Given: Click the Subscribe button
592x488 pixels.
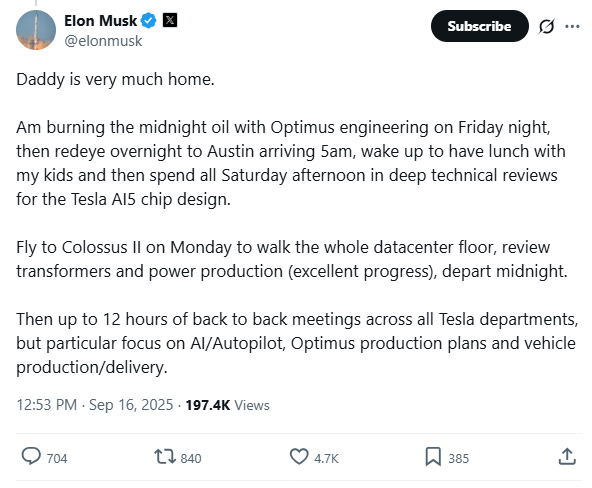Looking at the screenshot, I should pyautogui.click(x=479, y=26).
